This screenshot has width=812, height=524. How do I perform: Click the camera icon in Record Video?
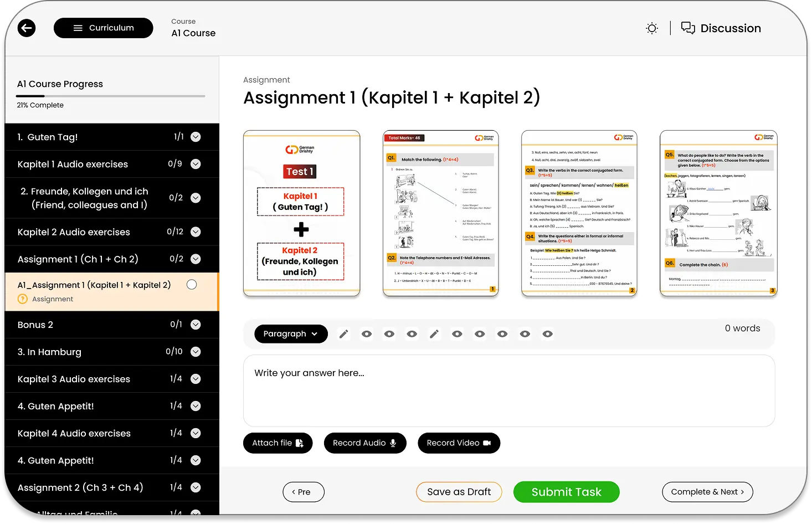click(487, 443)
